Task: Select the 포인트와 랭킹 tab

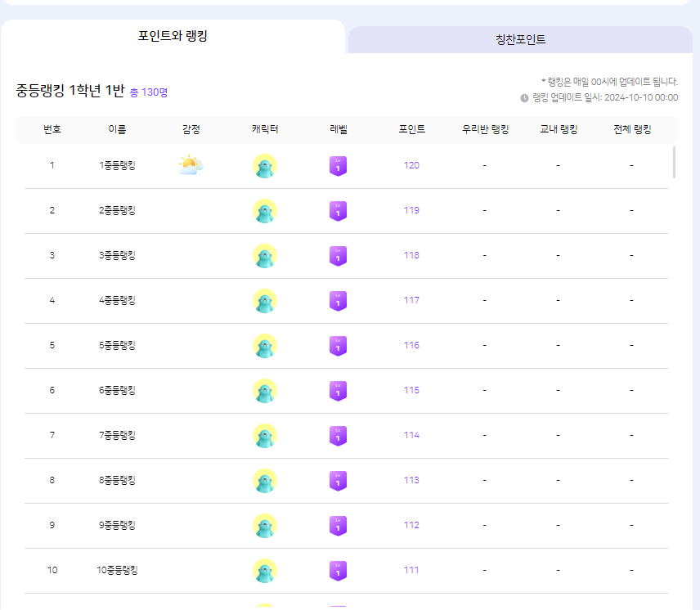Action: pos(173,37)
